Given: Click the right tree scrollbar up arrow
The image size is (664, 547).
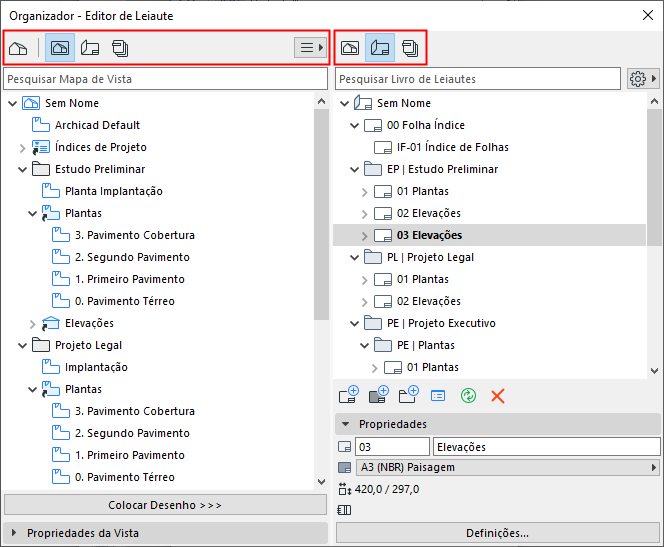Looking at the screenshot, I should pos(654,101).
